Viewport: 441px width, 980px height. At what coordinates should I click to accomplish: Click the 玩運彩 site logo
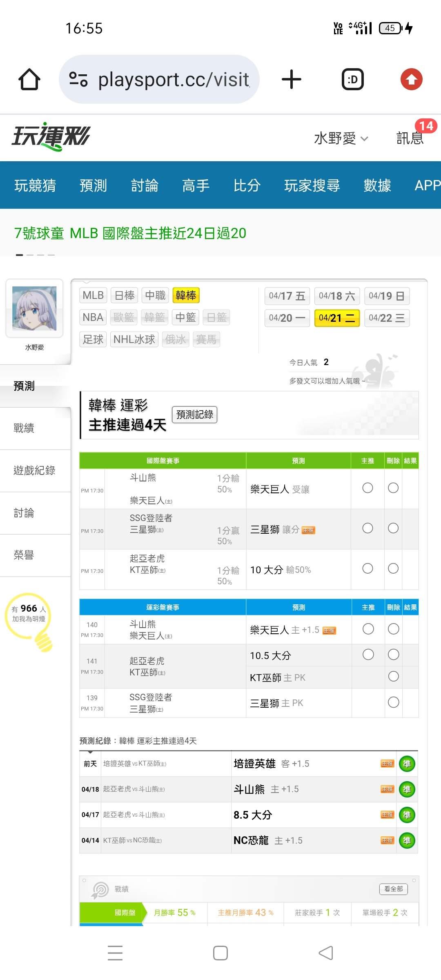(x=51, y=137)
